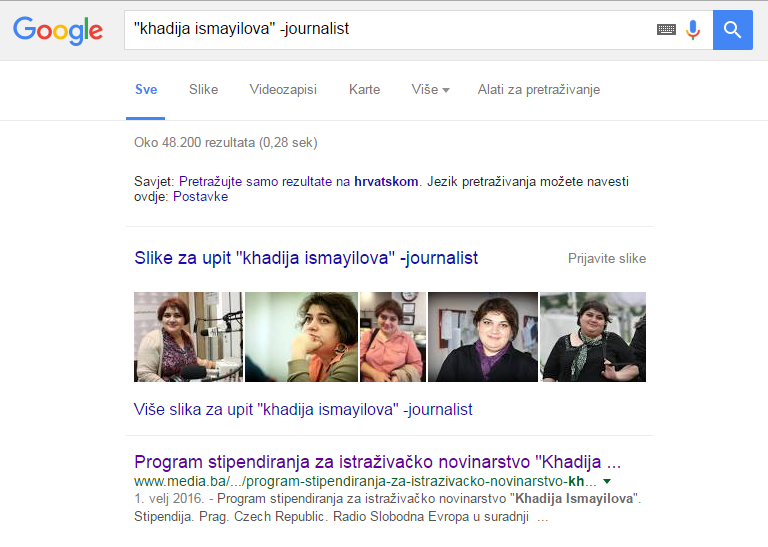Screen dimensions: 768x547
Task: Go to the Karte tab
Action: (364, 90)
